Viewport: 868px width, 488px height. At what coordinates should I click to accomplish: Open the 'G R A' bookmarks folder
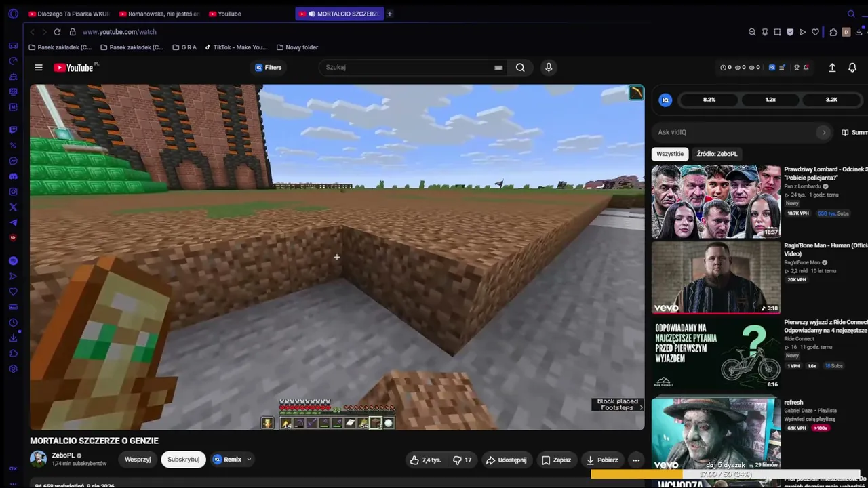(x=184, y=47)
